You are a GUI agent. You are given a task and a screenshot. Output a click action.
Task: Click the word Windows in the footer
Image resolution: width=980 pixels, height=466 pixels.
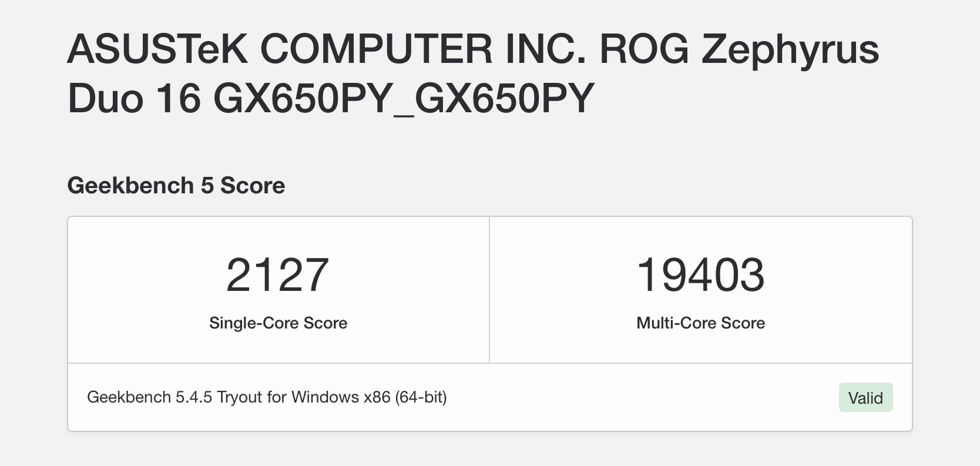pos(325,397)
